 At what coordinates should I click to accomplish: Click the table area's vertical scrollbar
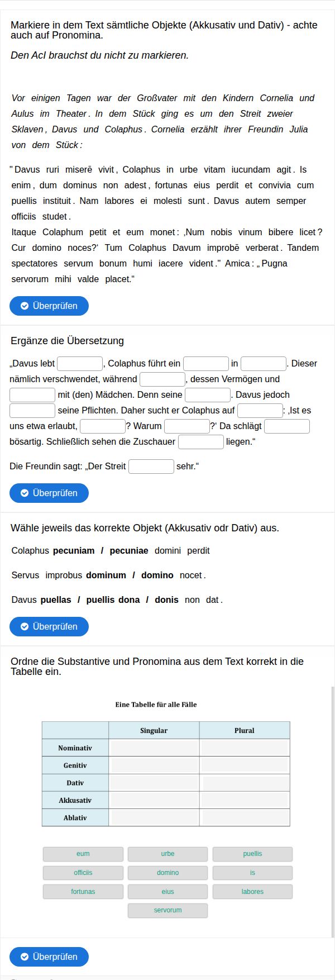tap(333, 813)
